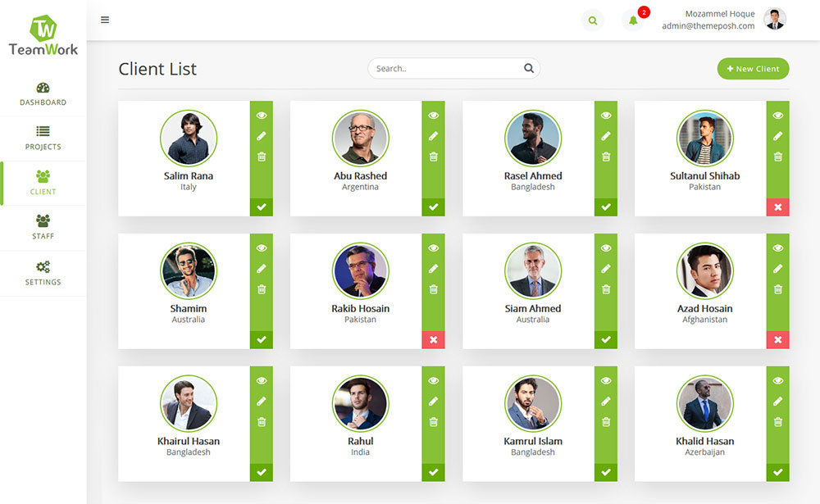Toggle Azad Hosain's red X status
Image resolution: width=820 pixels, height=504 pixels.
(778, 339)
